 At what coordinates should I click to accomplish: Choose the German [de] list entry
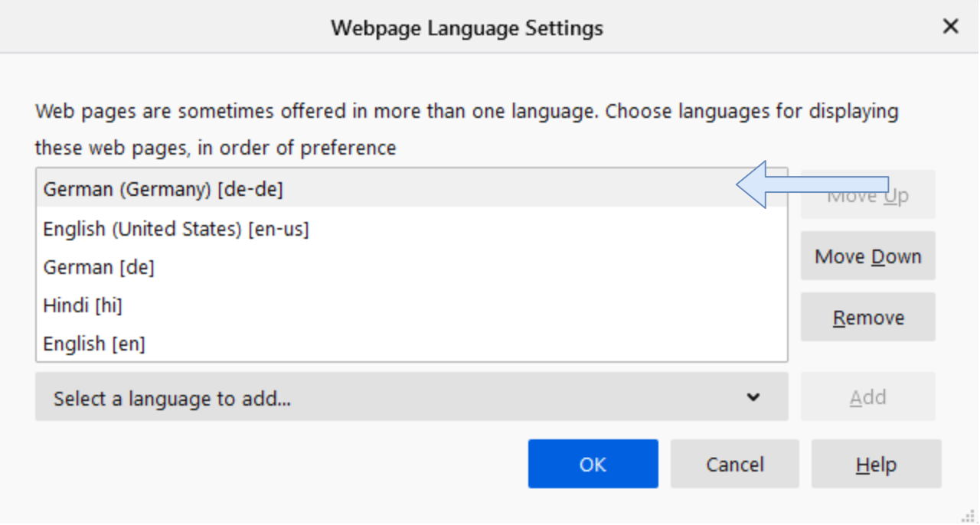pos(99,267)
